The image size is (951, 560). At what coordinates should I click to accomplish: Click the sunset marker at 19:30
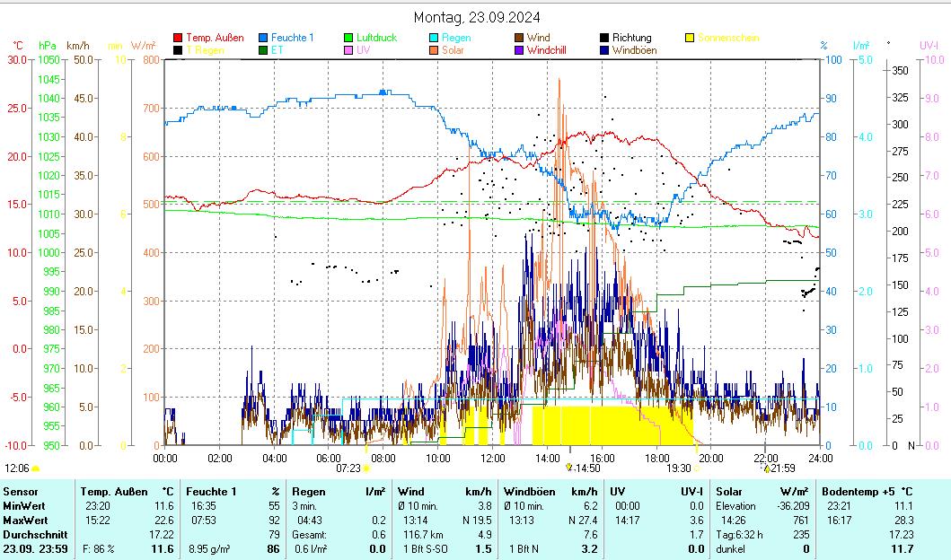[x=696, y=468]
